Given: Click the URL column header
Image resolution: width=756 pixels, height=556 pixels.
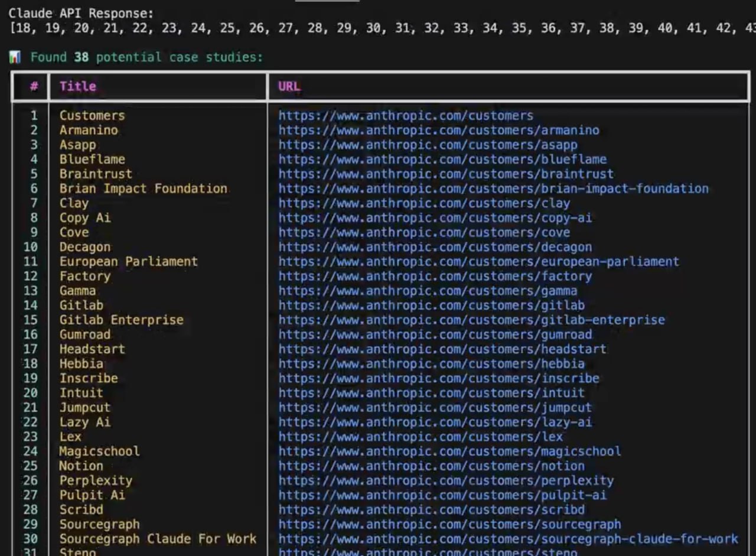Looking at the screenshot, I should (x=289, y=86).
